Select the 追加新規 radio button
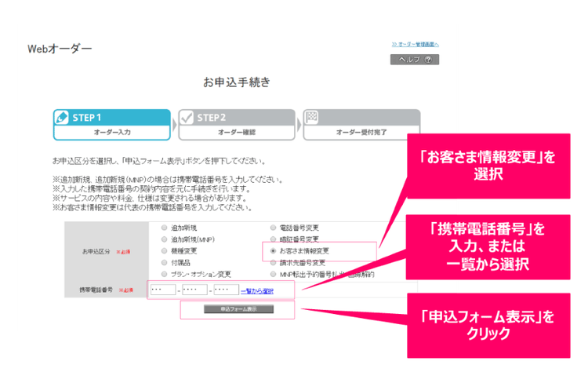588x383 pixels. (x=165, y=228)
